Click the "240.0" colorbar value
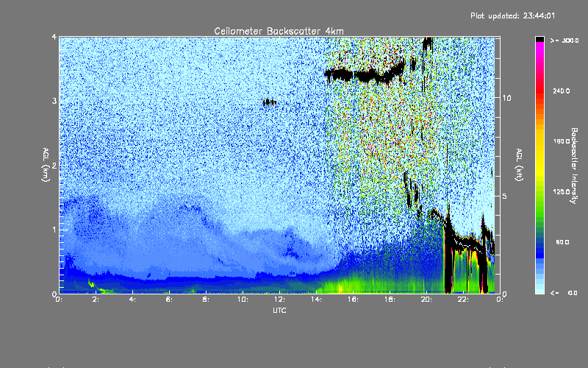The width and height of the screenshot is (588, 368). (562, 91)
